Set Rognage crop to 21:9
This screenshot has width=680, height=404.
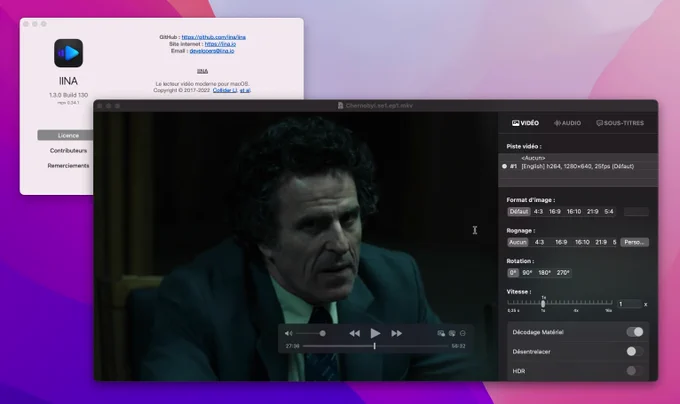[x=601, y=242]
